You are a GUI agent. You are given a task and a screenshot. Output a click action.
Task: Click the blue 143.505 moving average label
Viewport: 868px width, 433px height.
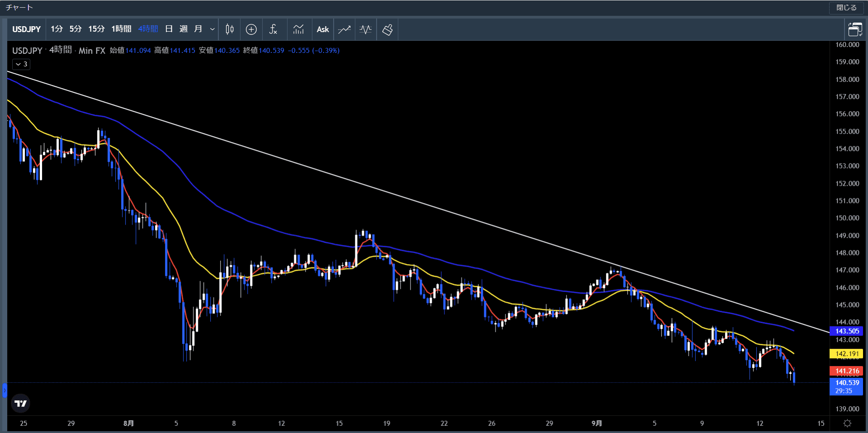(x=846, y=331)
